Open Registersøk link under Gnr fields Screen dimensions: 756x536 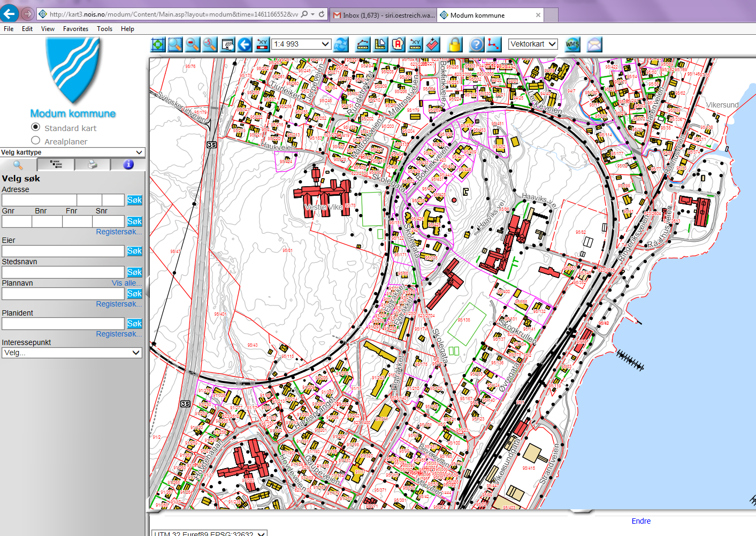point(119,232)
